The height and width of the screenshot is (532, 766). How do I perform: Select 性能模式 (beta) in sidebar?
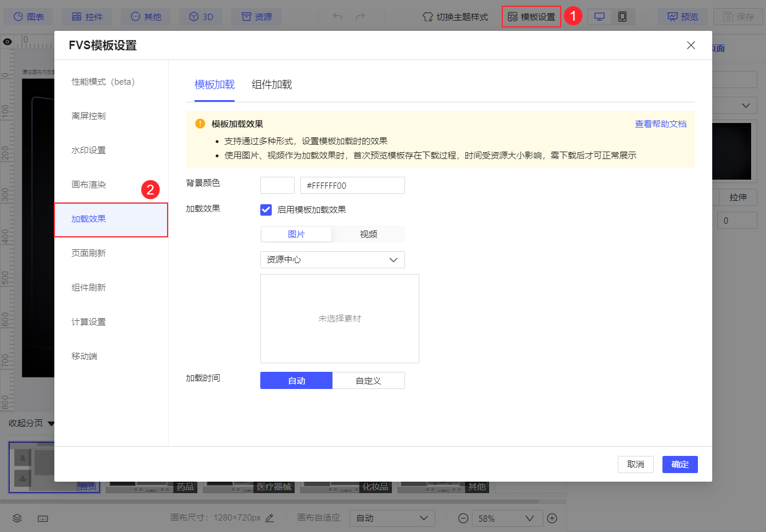click(111, 82)
